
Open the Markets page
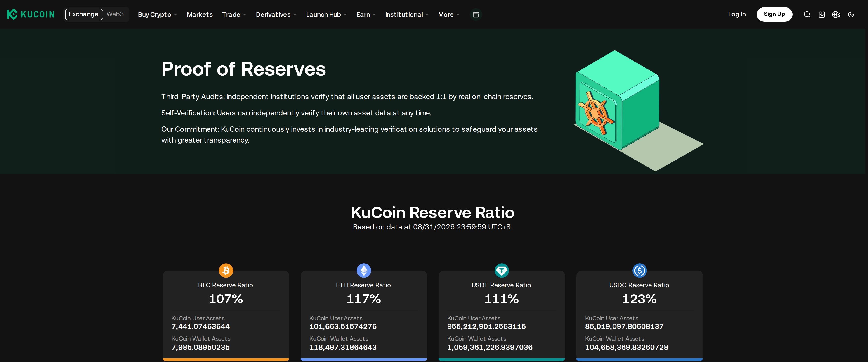click(x=199, y=14)
